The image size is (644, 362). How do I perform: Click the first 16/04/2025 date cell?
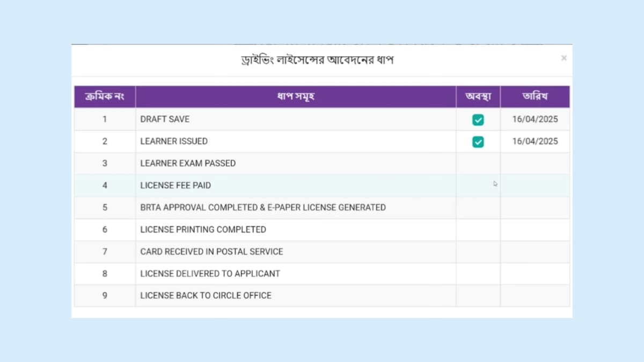click(535, 119)
